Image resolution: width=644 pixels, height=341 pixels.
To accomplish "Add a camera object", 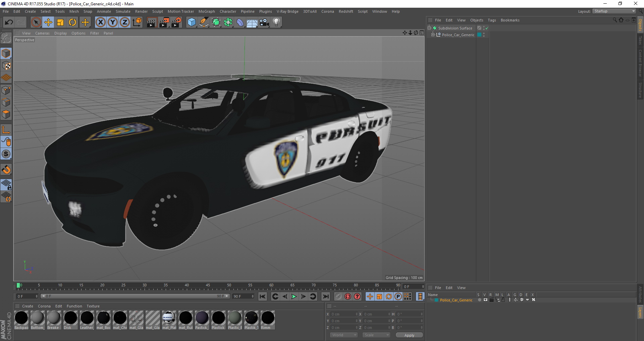I will coord(264,22).
